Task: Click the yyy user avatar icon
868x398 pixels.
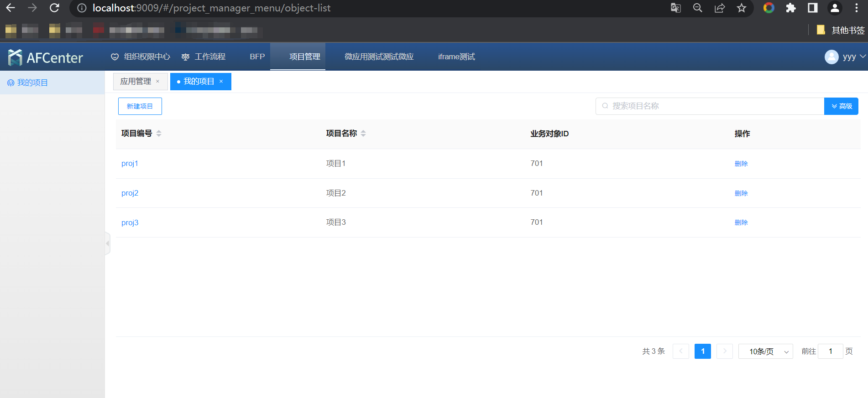Action: coord(831,57)
